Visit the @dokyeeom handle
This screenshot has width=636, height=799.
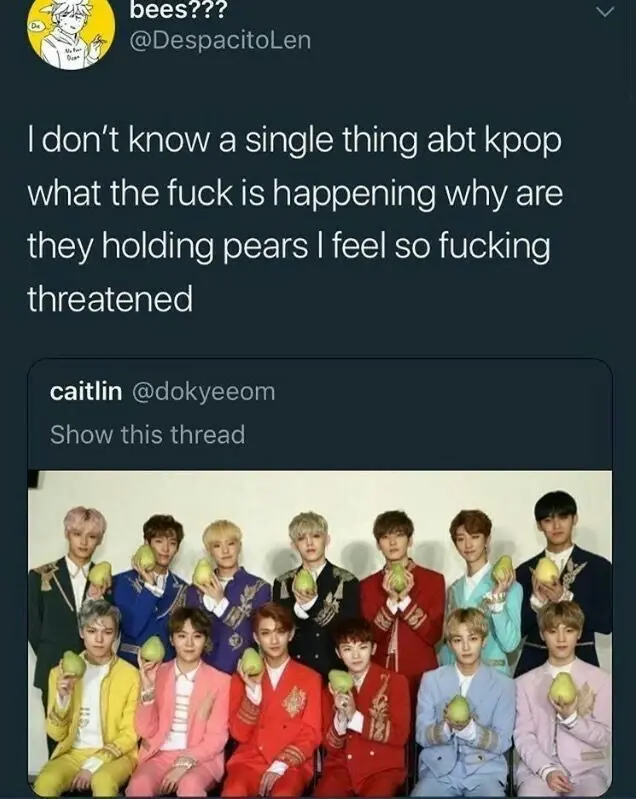204,391
